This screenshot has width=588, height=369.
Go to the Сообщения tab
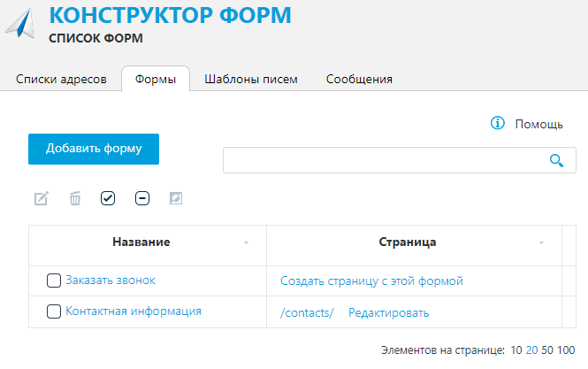coord(359,80)
